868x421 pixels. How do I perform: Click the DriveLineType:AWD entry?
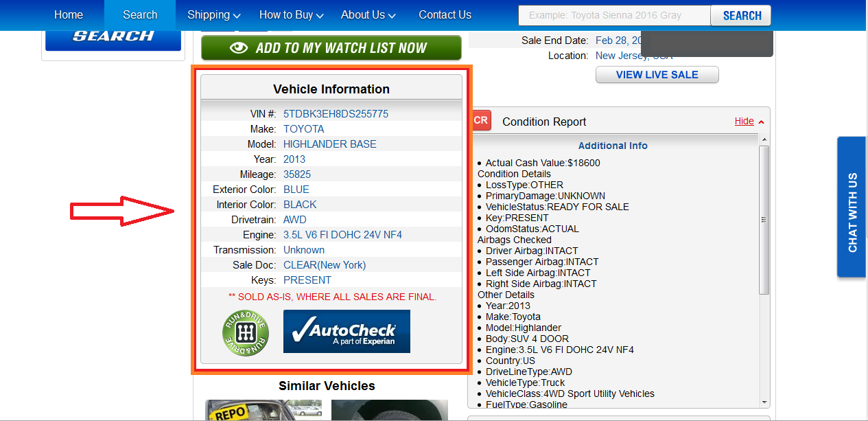pos(529,372)
